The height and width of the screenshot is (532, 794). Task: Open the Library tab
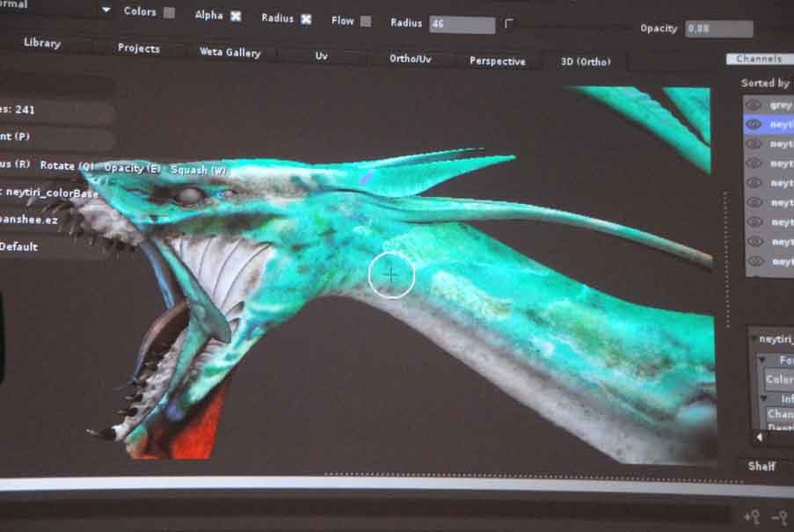point(42,43)
